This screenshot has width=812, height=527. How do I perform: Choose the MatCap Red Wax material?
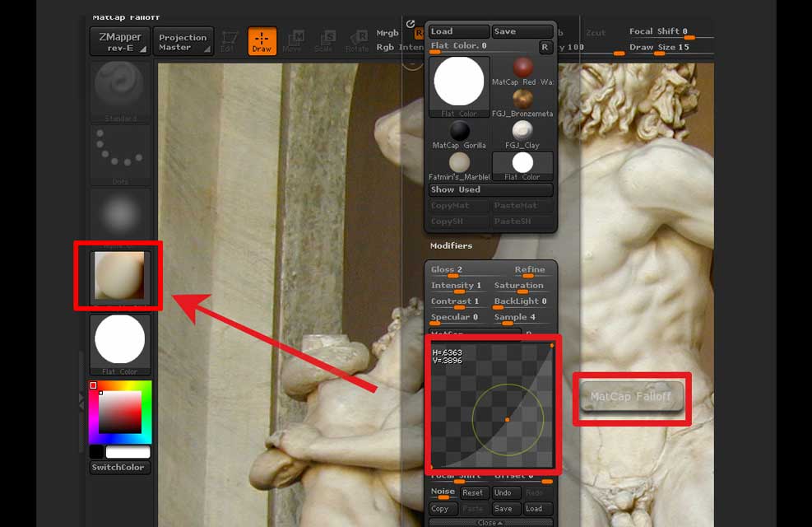pos(522,70)
